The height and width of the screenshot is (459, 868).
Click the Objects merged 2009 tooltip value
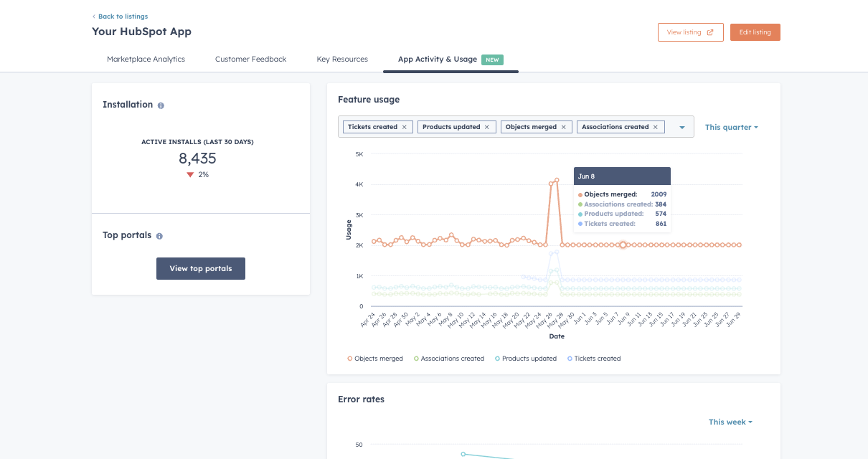tap(659, 194)
